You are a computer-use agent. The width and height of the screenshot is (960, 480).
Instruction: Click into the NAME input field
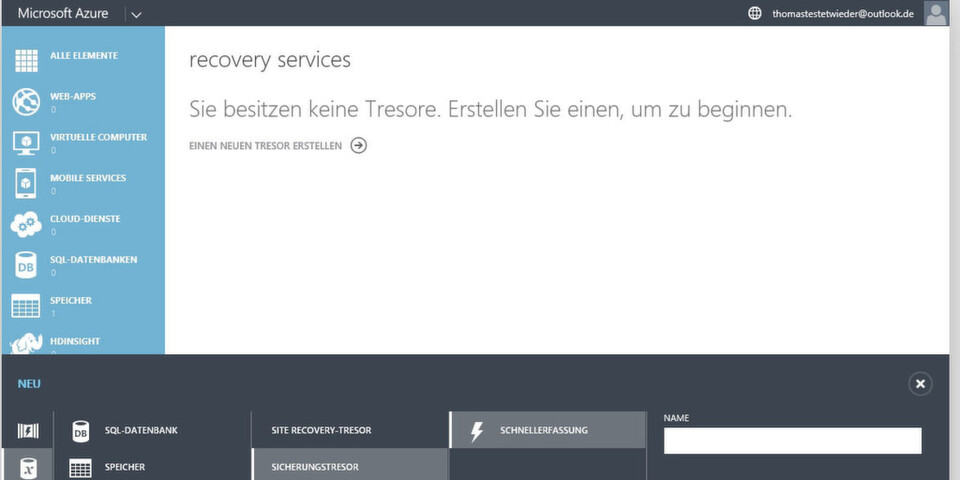pyautogui.click(x=792, y=441)
